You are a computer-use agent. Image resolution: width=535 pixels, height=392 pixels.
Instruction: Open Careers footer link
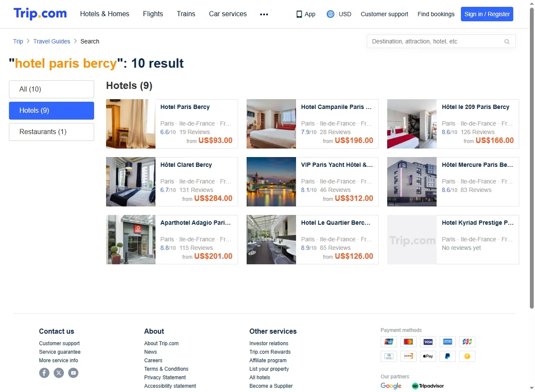click(153, 361)
